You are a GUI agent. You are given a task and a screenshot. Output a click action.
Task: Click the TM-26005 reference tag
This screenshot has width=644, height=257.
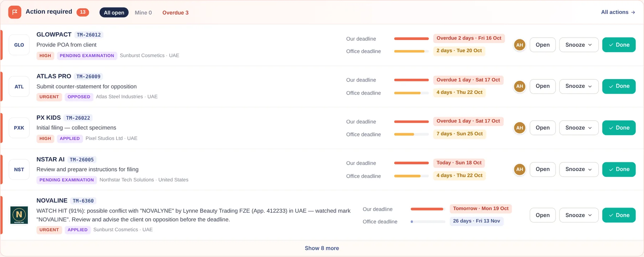[x=82, y=160]
